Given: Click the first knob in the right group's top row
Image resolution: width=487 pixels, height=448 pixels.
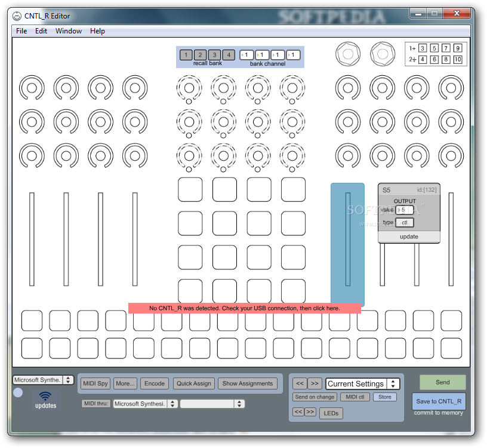Looking at the screenshot, I should (348, 88).
